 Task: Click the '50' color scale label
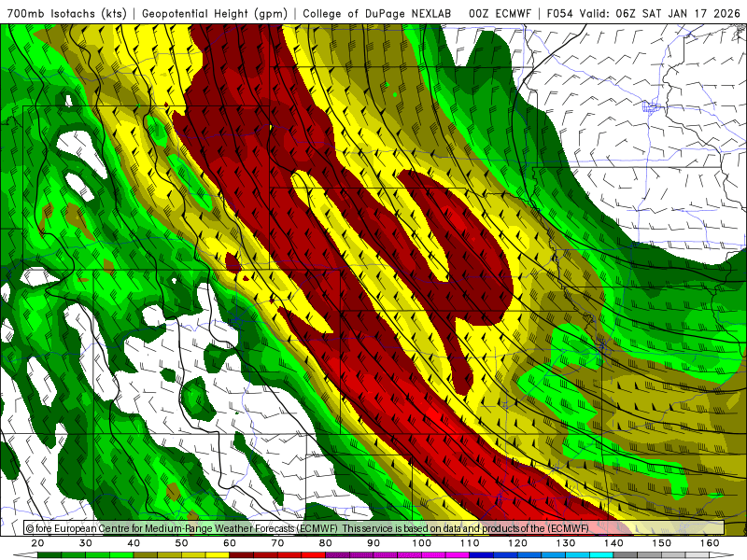181,543
